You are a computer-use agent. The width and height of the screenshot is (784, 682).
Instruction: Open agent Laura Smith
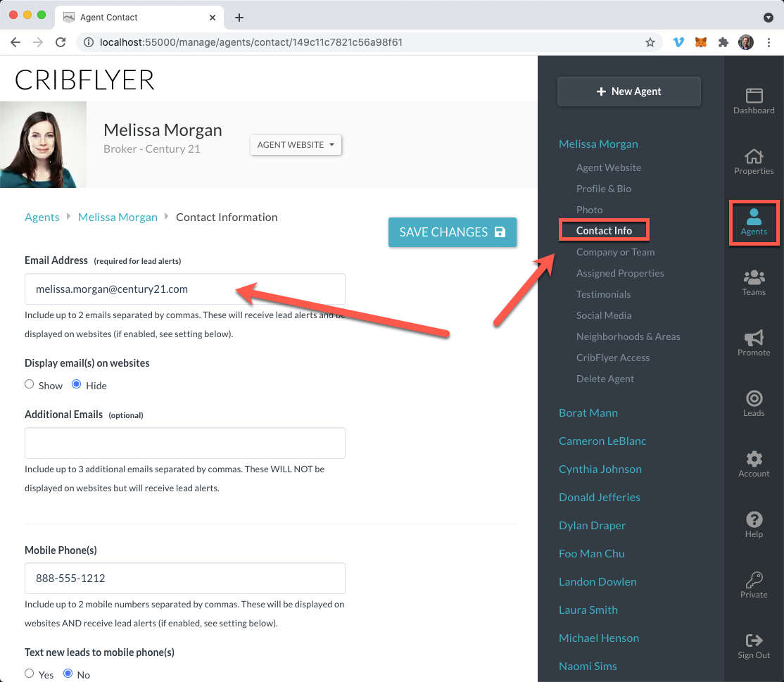(x=588, y=610)
